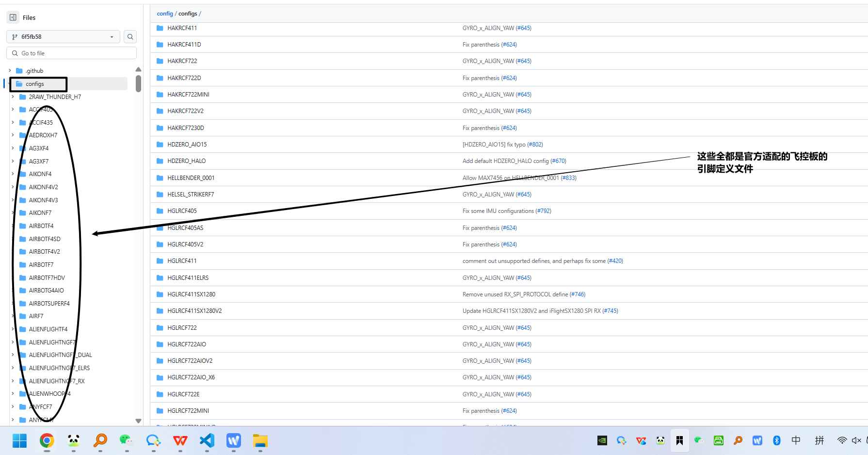The image size is (868, 455).
Task: Click the sidebar scrollbar down arrow
Action: (138, 421)
